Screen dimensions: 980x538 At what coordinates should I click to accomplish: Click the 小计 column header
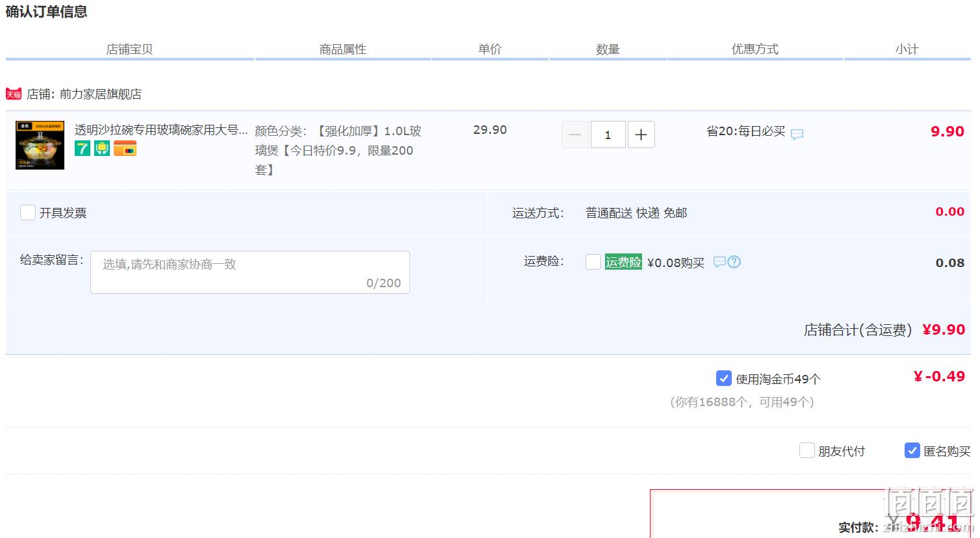(907, 49)
